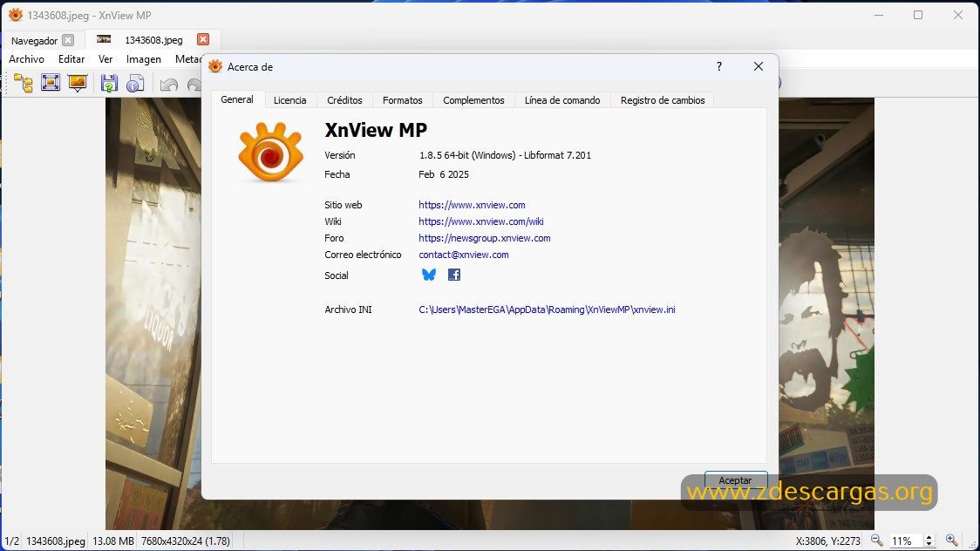Click the Fecha label

pyautogui.click(x=337, y=174)
